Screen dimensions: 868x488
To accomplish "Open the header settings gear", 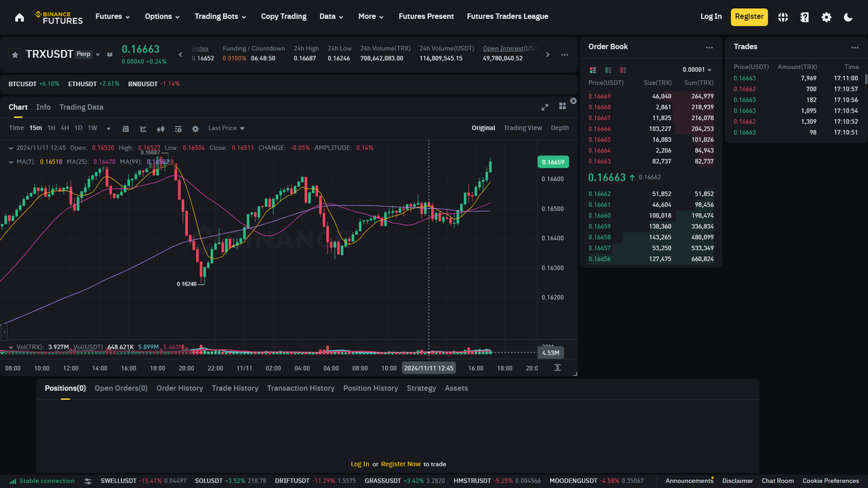I will point(826,17).
